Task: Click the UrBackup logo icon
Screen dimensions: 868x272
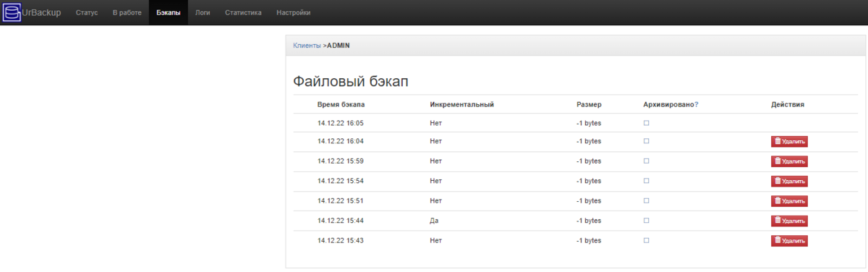Action: [x=12, y=12]
